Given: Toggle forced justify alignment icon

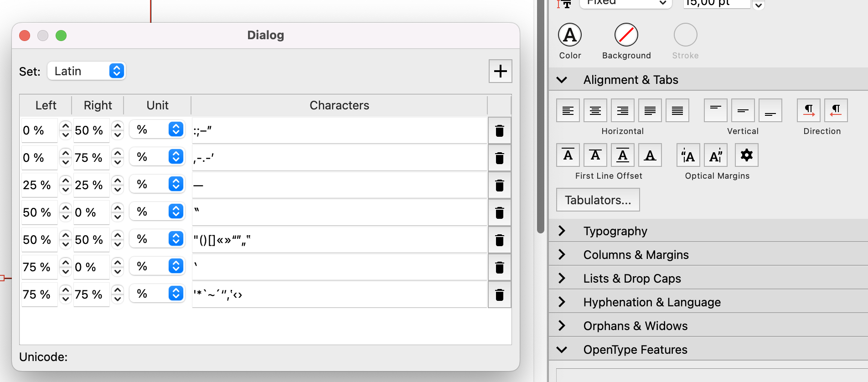Looking at the screenshot, I should tap(677, 110).
